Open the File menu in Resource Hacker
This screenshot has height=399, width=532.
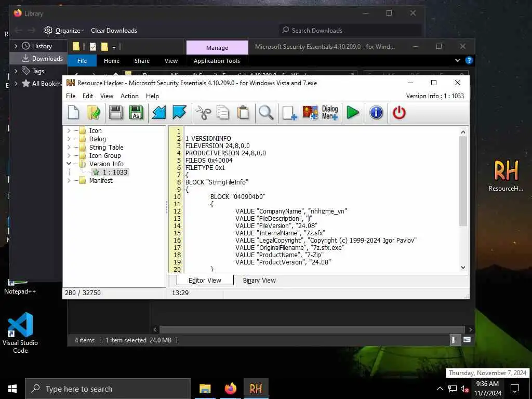click(x=71, y=96)
